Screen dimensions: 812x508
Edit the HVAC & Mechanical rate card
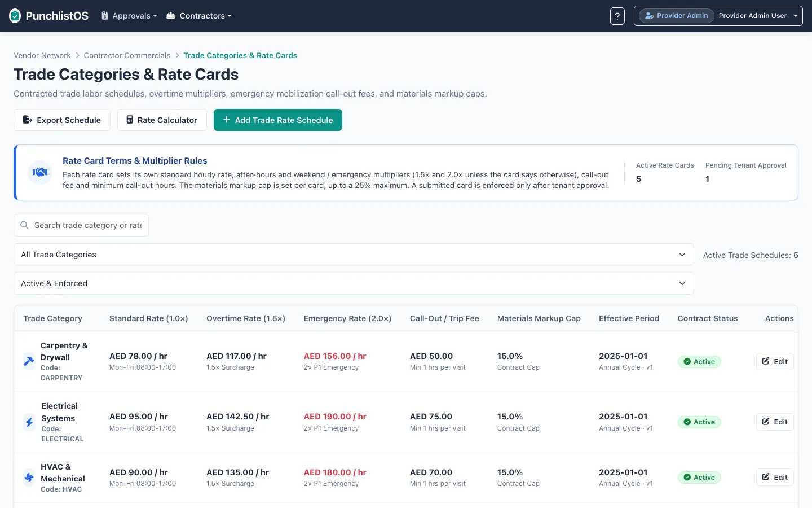[x=775, y=477]
